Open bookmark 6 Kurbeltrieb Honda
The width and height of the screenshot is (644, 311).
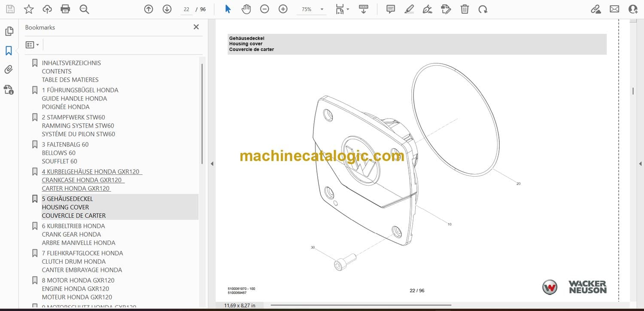73,226
